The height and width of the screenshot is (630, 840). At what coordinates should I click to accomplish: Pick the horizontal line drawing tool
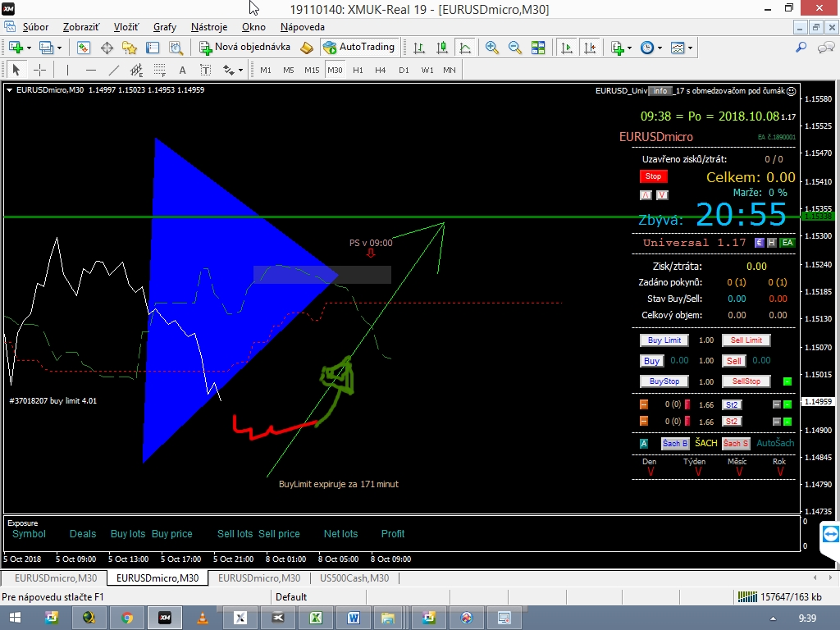coord(91,70)
